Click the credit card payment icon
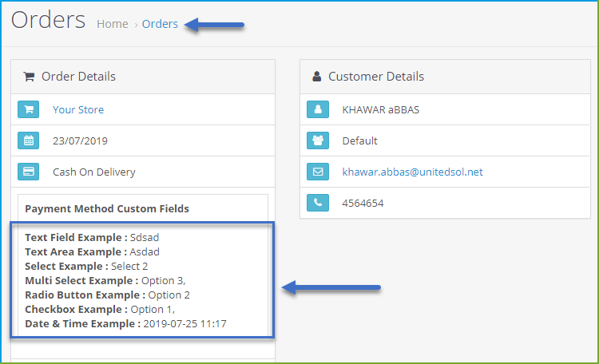The height and width of the screenshot is (364, 599). [x=28, y=172]
